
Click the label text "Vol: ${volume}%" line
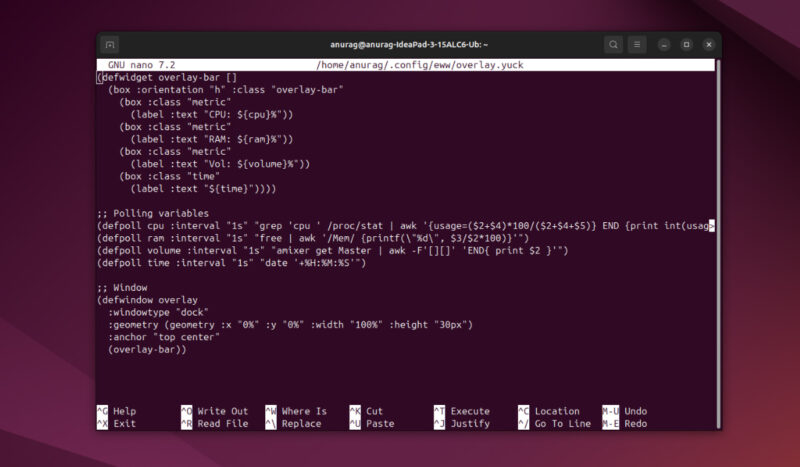220,164
